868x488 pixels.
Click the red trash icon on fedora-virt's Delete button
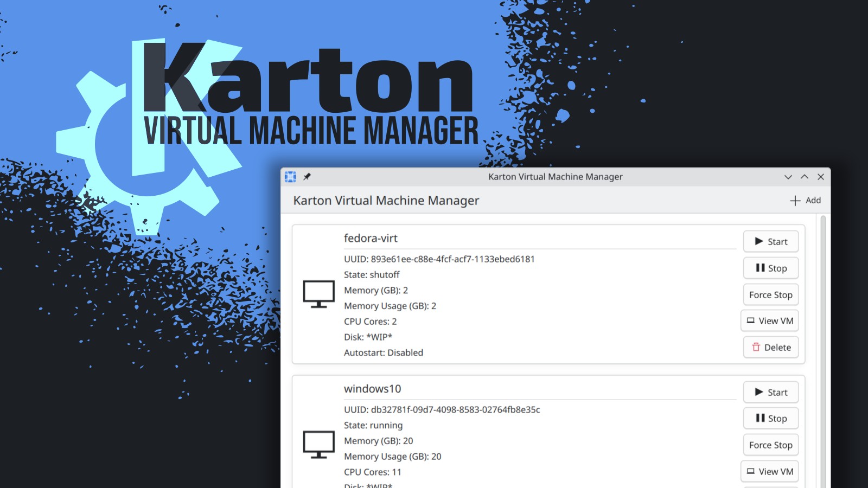coord(756,347)
